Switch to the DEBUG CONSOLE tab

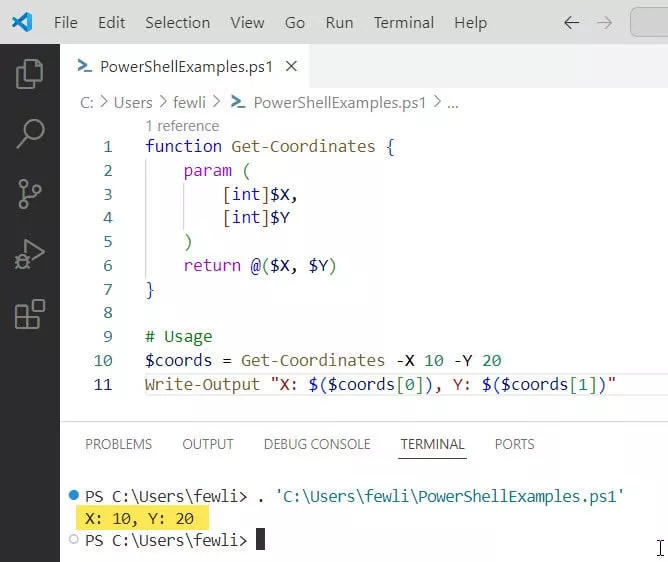pos(316,444)
